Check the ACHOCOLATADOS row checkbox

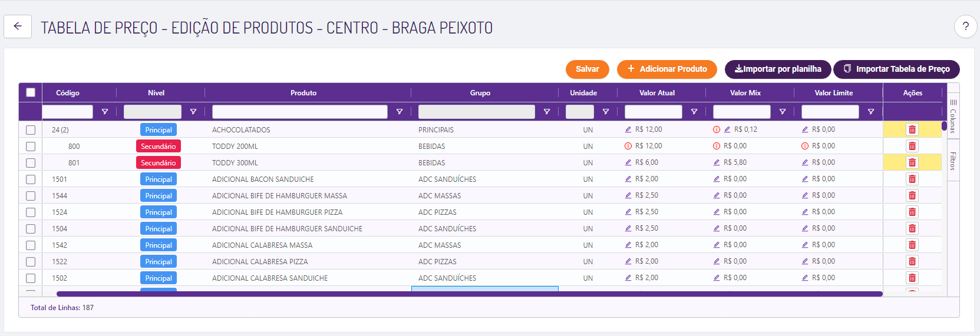(x=31, y=130)
